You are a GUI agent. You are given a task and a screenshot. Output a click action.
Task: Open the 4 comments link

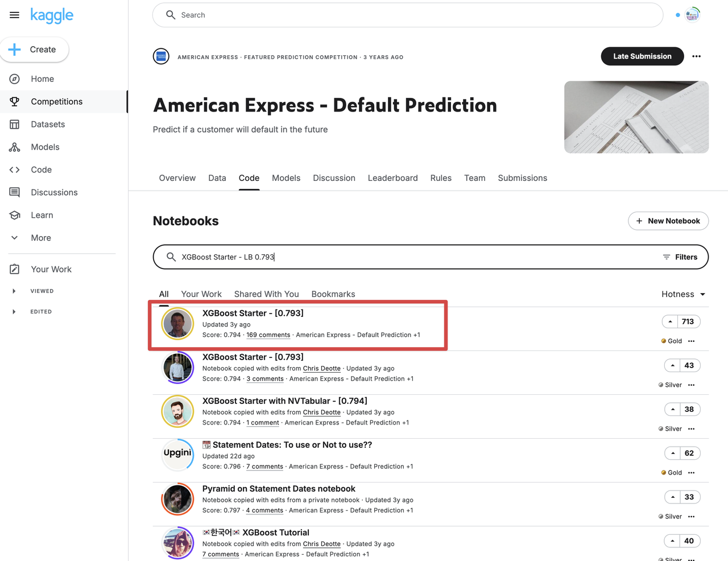coord(264,510)
